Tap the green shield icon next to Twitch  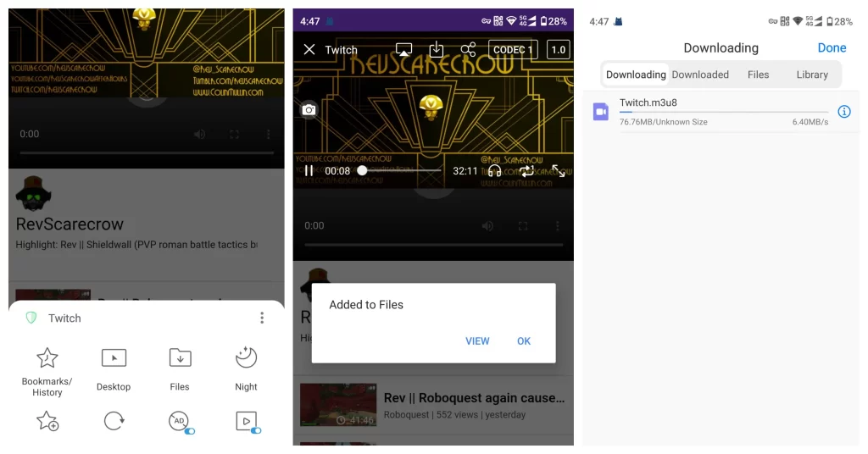pyautogui.click(x=31, y=318)
